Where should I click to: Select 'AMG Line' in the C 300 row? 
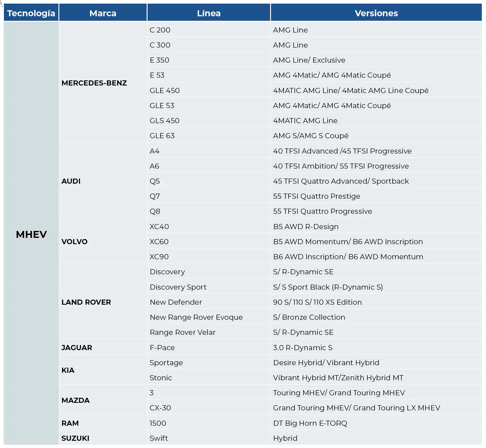pos(376,45)
